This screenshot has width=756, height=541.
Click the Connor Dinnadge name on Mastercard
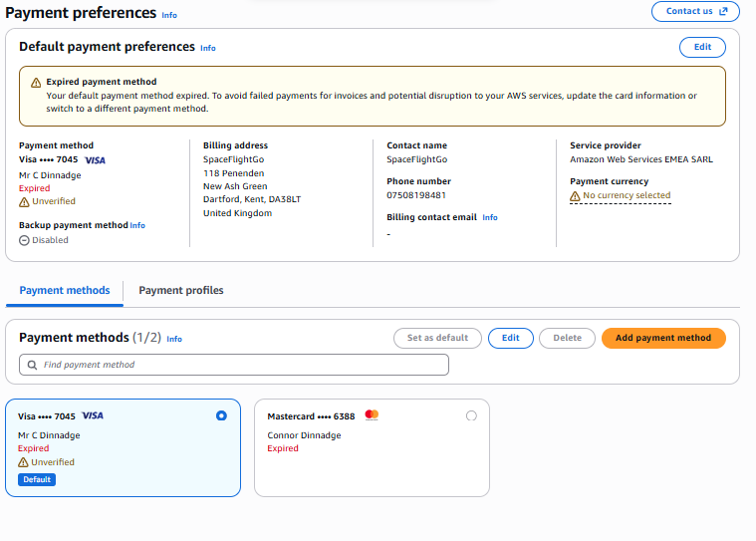[x=304, y=435]
